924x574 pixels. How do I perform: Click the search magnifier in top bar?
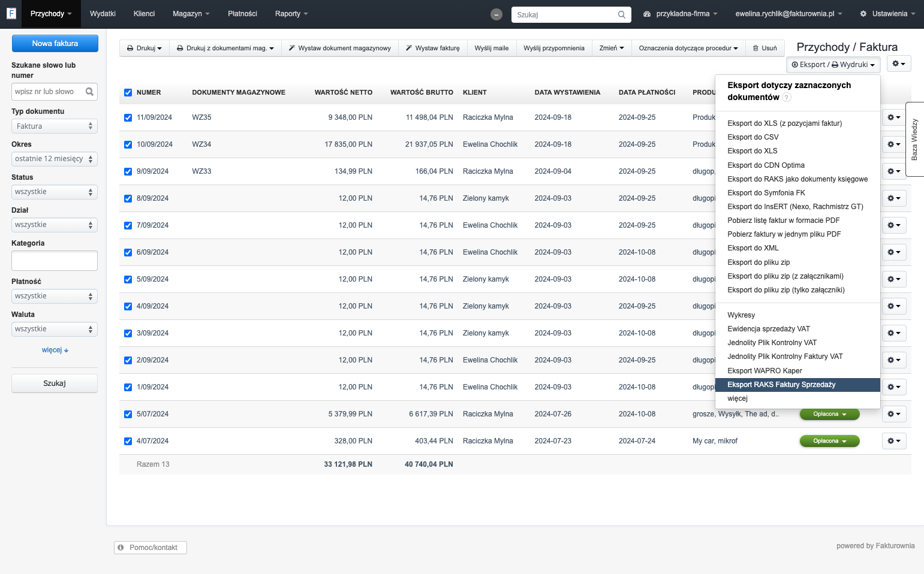click(622, 14)
